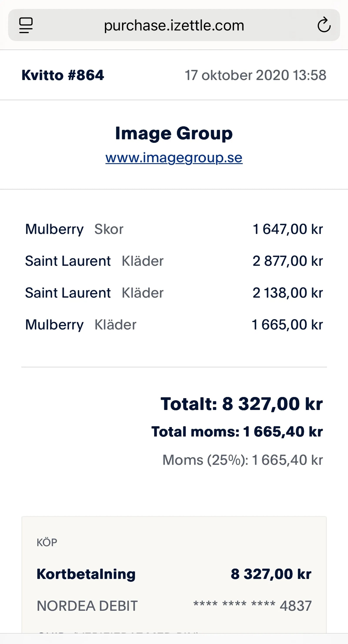Tap the masked card number ending 4837
348x644 pixels.
[x=253, y=606]
